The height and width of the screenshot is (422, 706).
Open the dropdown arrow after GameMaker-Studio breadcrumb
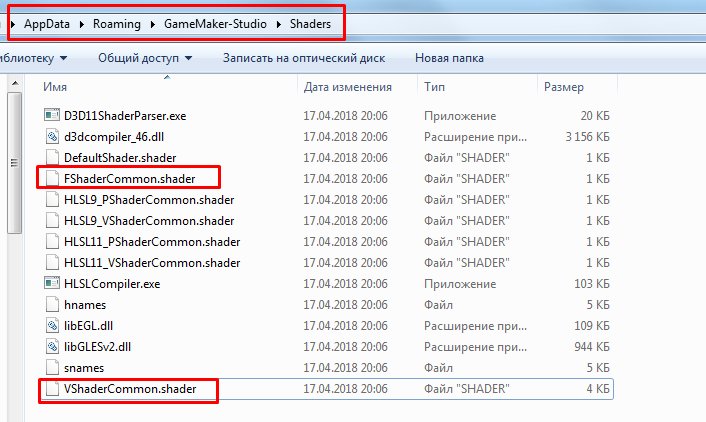pos(278,24)
